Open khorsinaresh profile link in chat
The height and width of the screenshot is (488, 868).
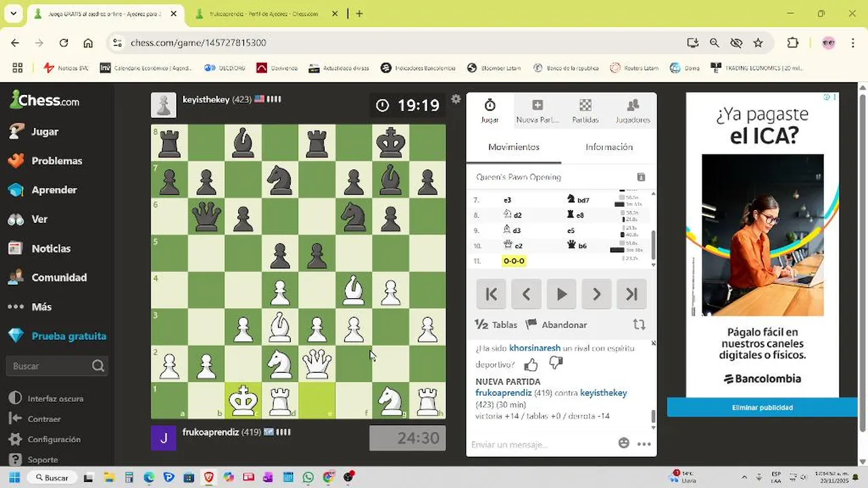pyautogui.click(x=534, y=348)
